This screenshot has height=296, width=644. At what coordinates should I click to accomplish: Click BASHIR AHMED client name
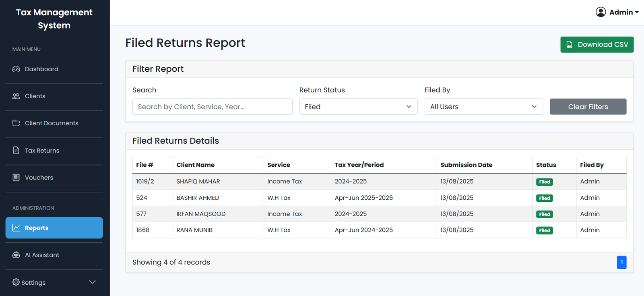tap(198, 198)
